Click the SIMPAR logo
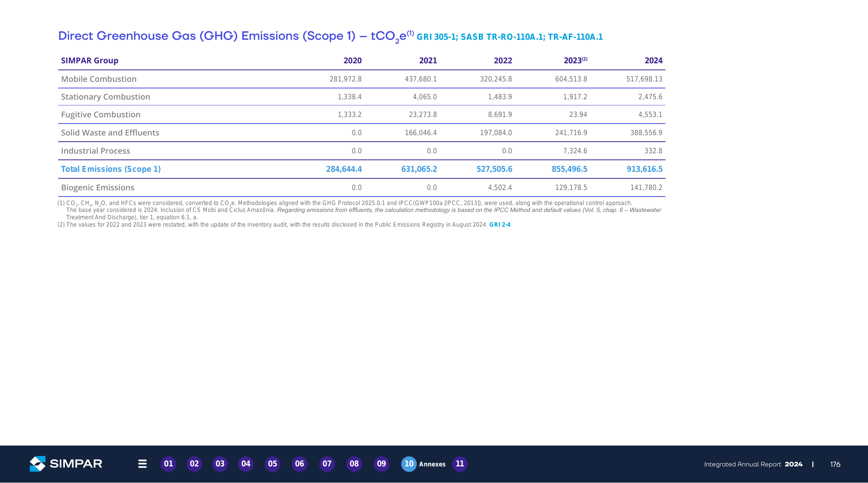Image resolution: width=868 pixels, height=483 pixels. 66,464
